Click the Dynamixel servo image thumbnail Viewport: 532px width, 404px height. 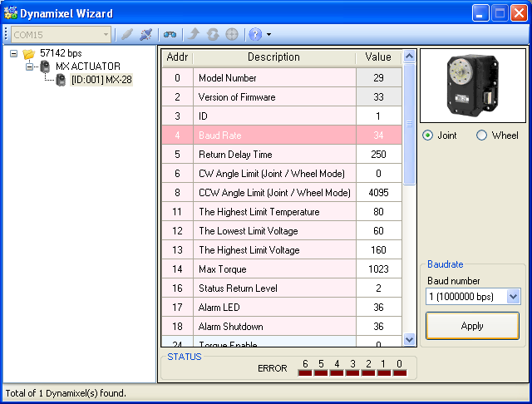(473, 86)
